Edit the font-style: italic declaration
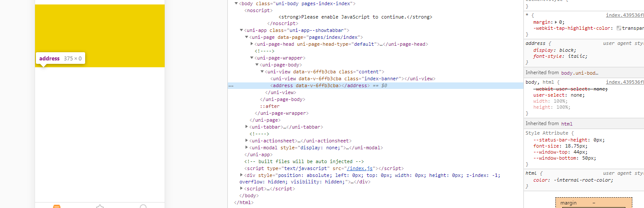This screenshot has width=644, height=208. tap(561, 56)
